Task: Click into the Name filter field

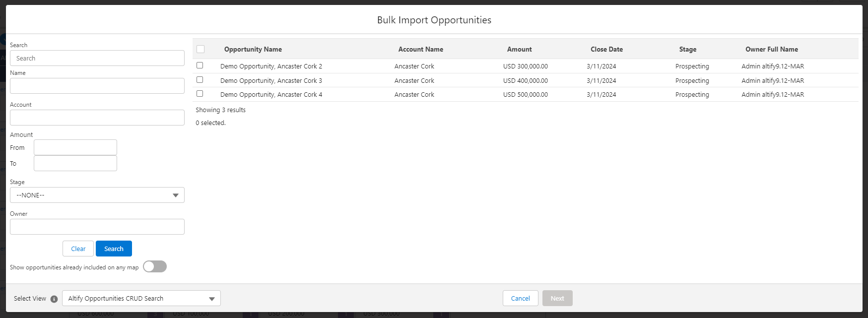Action: [97, 86]
